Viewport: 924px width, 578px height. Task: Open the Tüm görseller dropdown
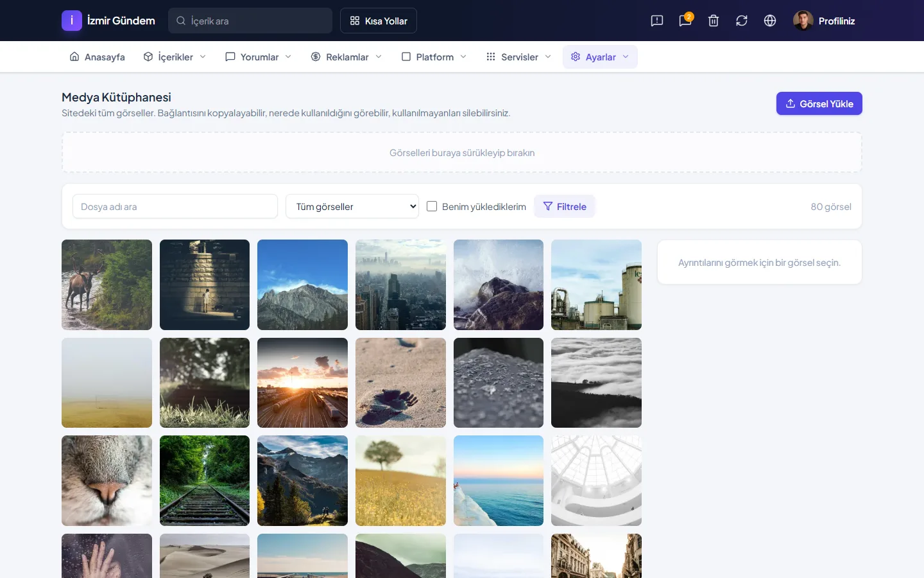(352, 206)
